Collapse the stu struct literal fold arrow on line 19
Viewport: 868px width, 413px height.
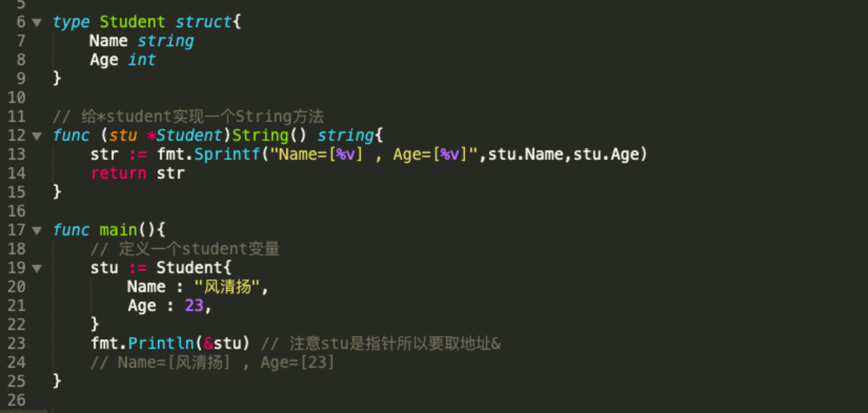pos(37,269)
